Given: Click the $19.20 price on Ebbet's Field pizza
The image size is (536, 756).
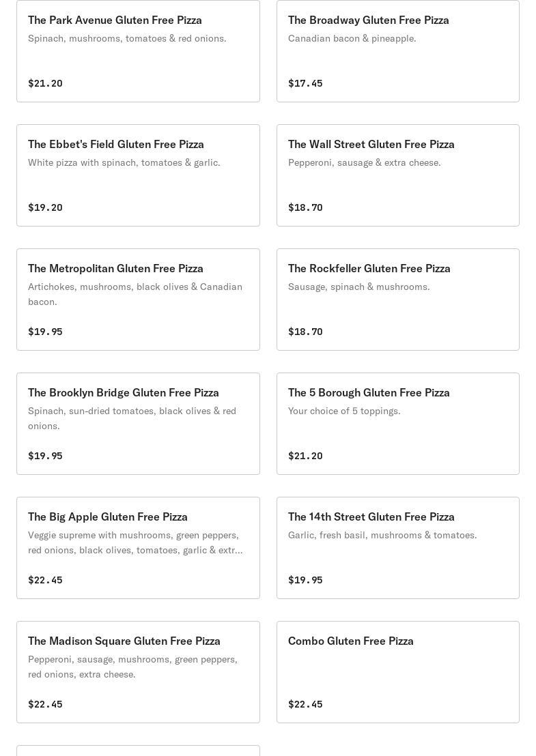Looking at the screenshot, I should click(45, 207).
